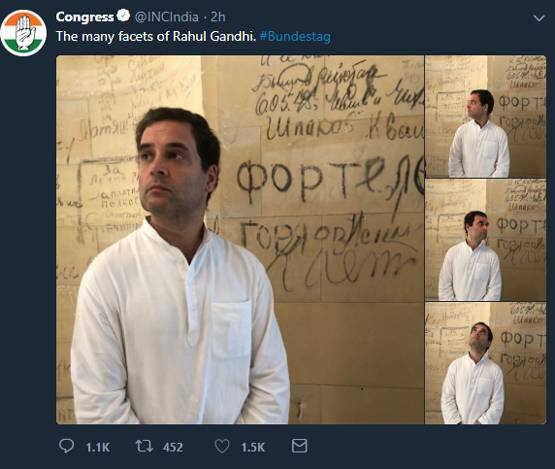Screen dimensions: 555x469
Task: Click the verified badge beside Congress
Action: point(124,16)
